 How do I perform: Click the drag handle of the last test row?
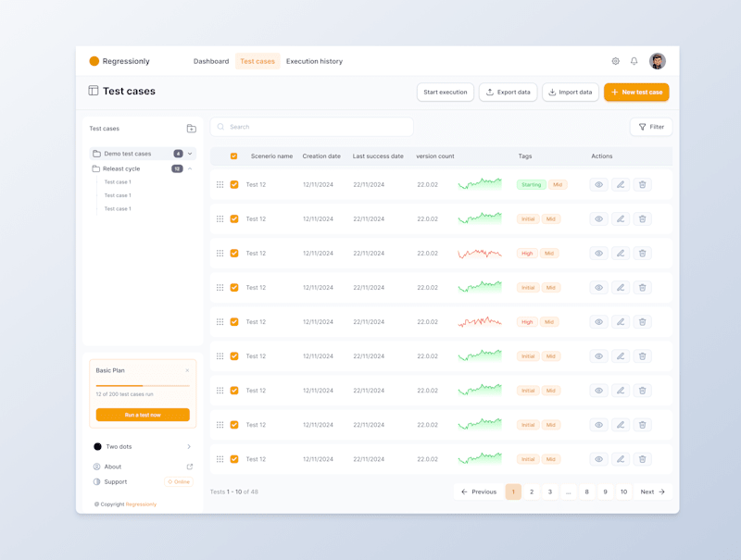click(x=220, y=459)
